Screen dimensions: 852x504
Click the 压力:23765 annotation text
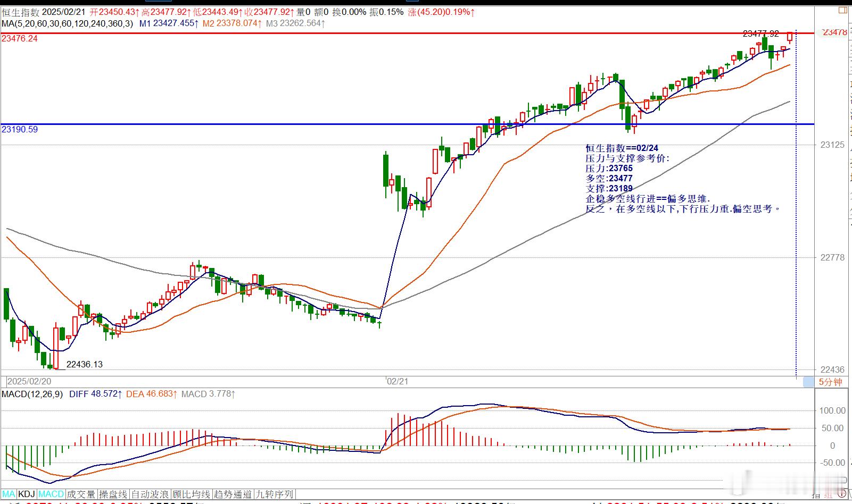tap(609, 168)
